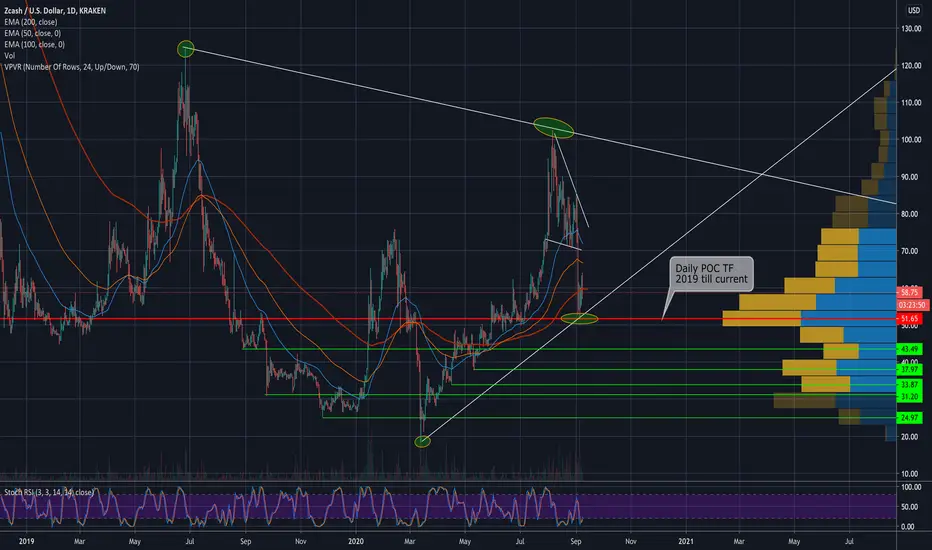Select the green 31.20 level tag
Viewport: 932px width, 550px height.
pyautogui.click(x=909, y=397)
